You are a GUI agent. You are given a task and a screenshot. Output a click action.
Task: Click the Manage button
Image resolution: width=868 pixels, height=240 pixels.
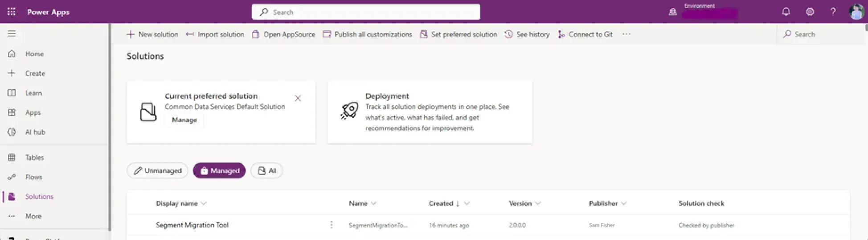pyautogui.click(x=184, y=120)
